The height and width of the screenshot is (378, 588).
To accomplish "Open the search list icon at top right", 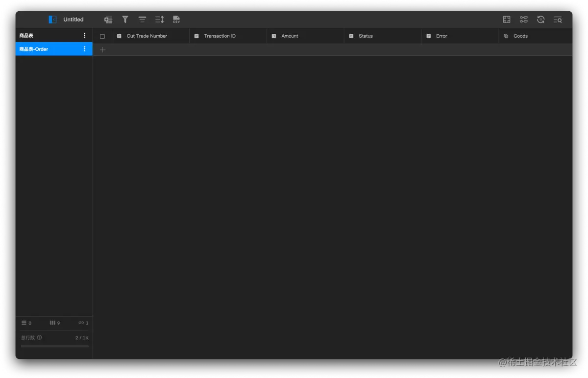I will 558,20.
